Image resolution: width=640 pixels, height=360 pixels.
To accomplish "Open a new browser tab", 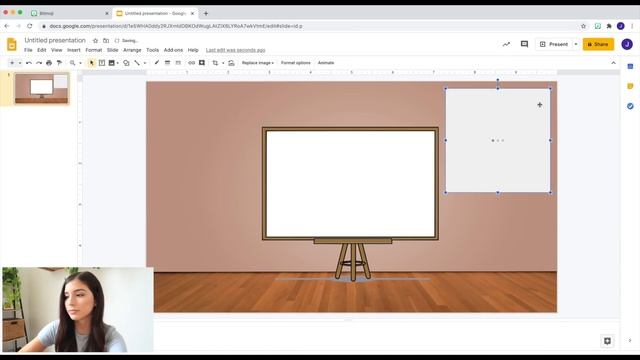I will [x=206, y=13].
